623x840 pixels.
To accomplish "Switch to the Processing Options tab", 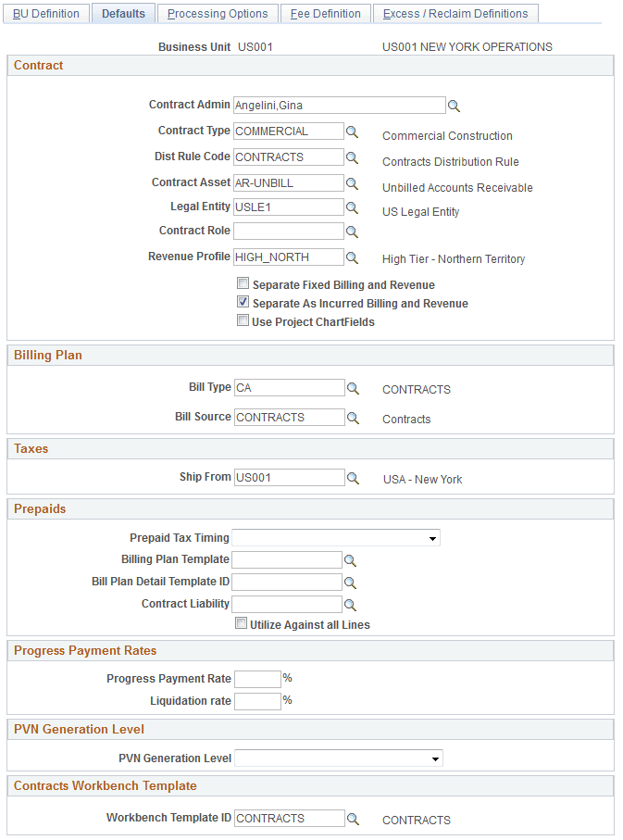I will [x=218, y=13].
